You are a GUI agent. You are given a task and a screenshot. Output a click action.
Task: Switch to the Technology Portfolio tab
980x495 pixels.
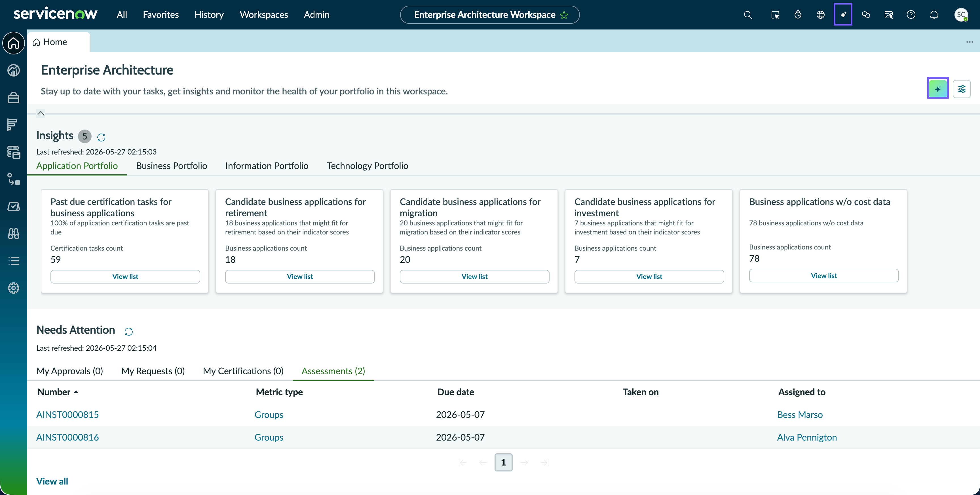(x=367, y=166)
